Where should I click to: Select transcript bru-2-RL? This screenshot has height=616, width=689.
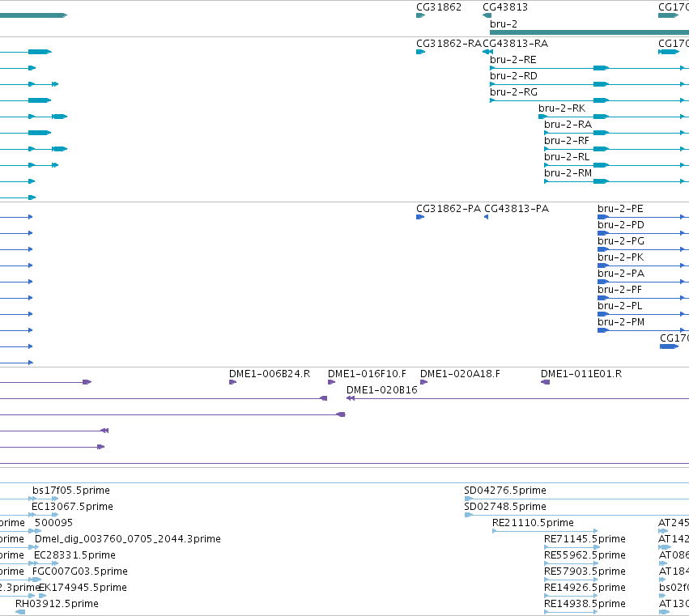pos(567,157)
